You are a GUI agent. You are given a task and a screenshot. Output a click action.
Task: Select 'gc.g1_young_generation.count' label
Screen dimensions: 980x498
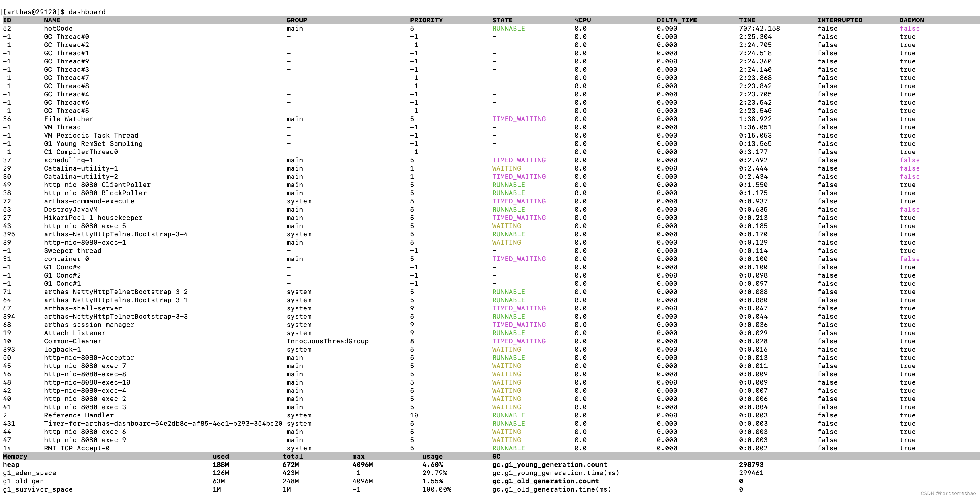pyautogui.click(x=550, y=464)
